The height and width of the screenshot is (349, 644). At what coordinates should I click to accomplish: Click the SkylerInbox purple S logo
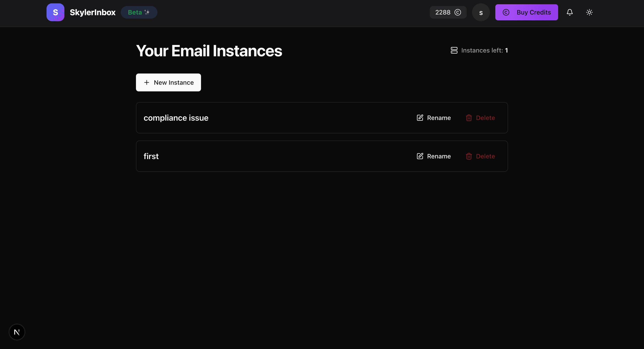tap(55, 12)
